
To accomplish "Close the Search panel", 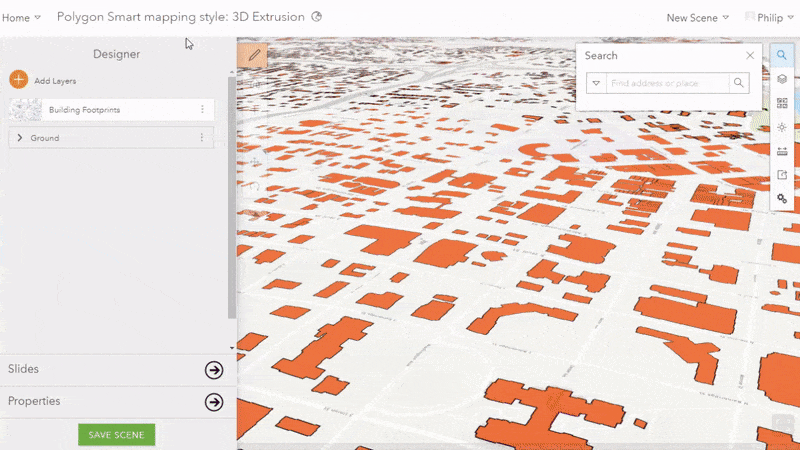I will (749, 56).
